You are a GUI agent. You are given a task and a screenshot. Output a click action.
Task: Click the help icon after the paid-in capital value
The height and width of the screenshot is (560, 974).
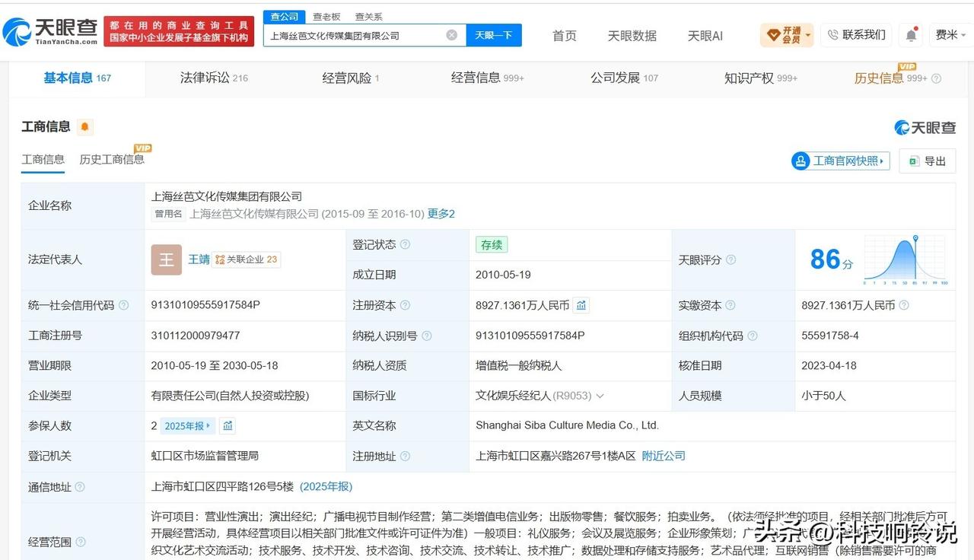[x=904, y=305]
